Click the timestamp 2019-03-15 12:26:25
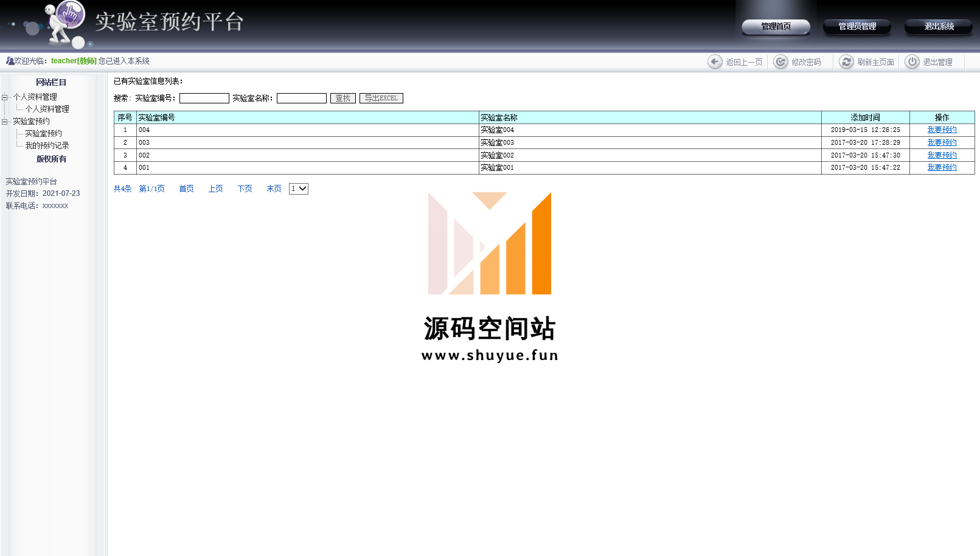The height and width of the screenshot is (556, 980). [865, 130]
